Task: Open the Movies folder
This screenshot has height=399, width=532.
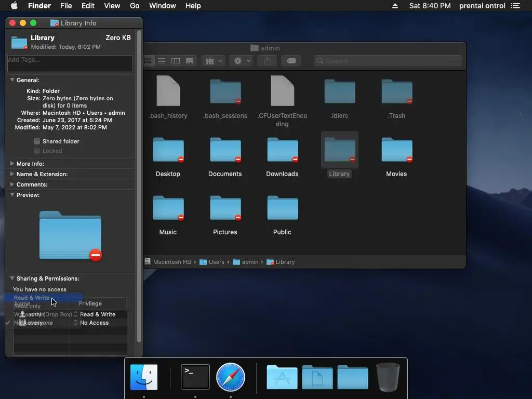Action: (396, 150)
